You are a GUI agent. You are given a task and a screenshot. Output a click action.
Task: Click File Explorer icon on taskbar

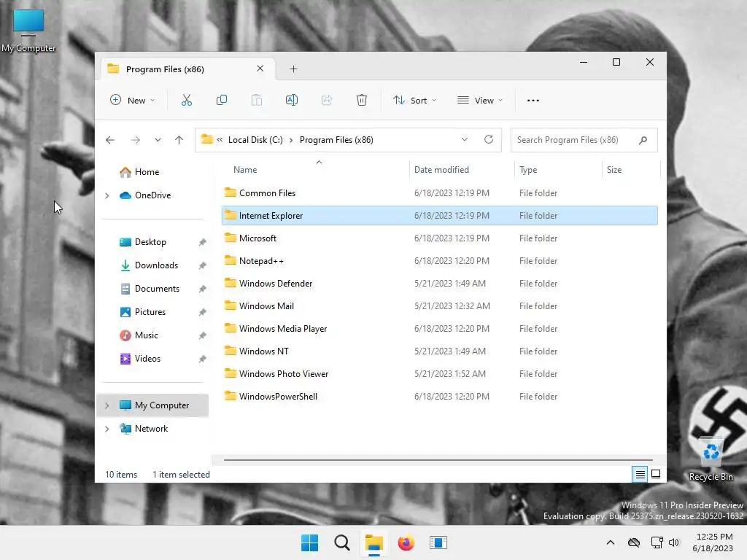click(374, 542)
